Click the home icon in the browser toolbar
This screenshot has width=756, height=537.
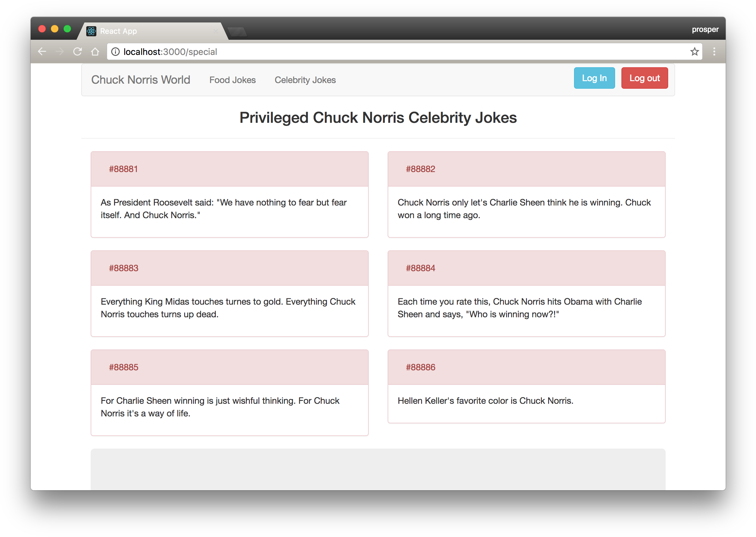coord(95,51)
